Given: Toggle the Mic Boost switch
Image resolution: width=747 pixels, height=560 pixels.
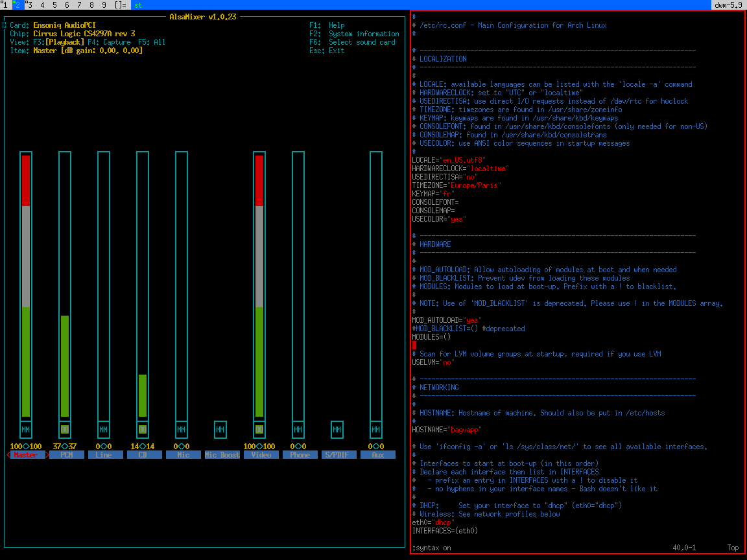Looking at the screenshot, I should click(220, 429).
